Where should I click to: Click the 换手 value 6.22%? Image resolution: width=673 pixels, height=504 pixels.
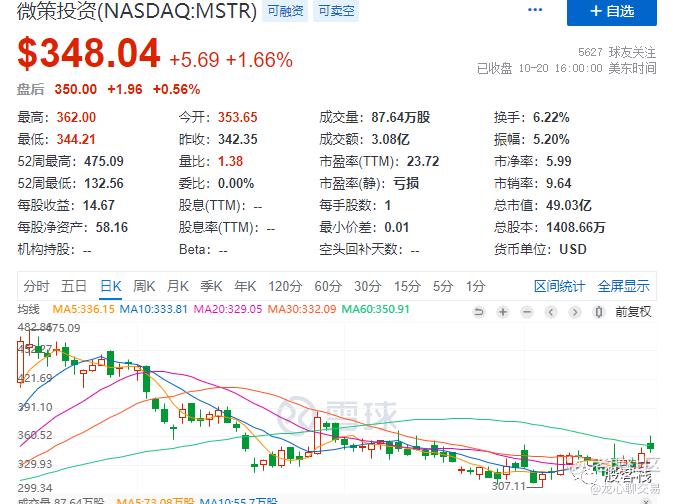551,117
